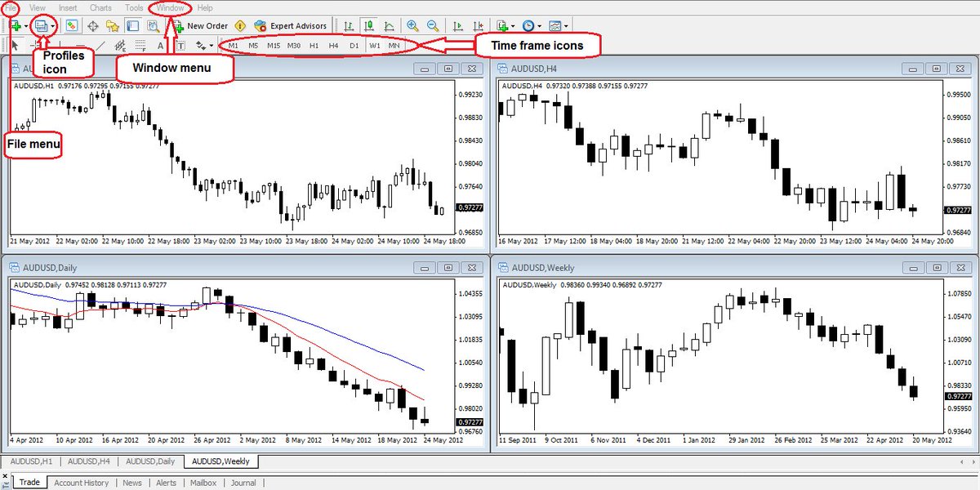Open the Account History terminal tab
The image size is (980, 490).
tap(81, 483)
